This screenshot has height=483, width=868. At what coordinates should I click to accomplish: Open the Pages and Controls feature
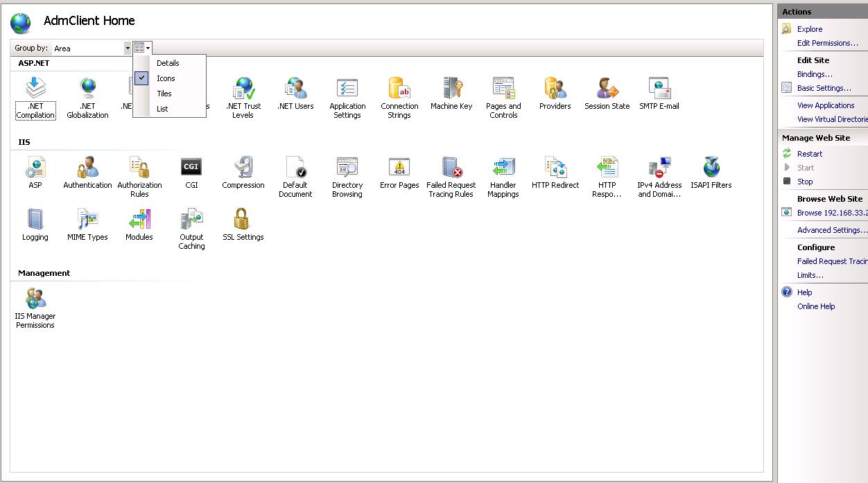pos(503,98)
